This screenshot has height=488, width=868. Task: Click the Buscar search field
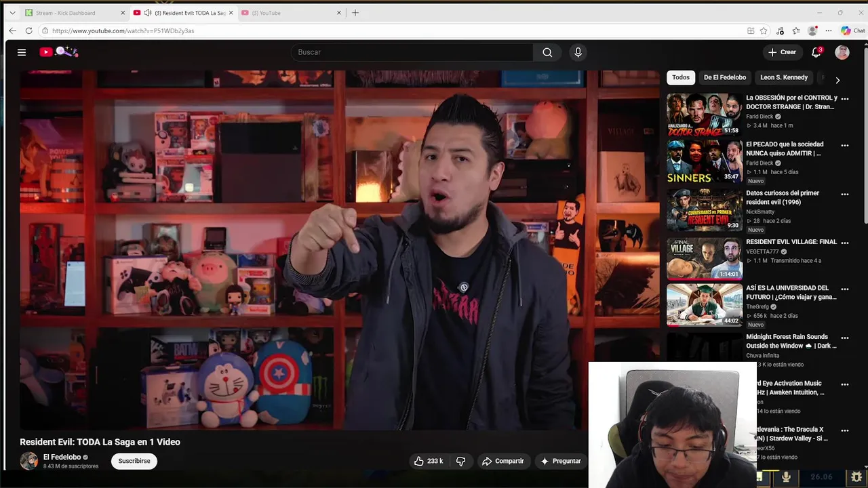click(412, 52)
